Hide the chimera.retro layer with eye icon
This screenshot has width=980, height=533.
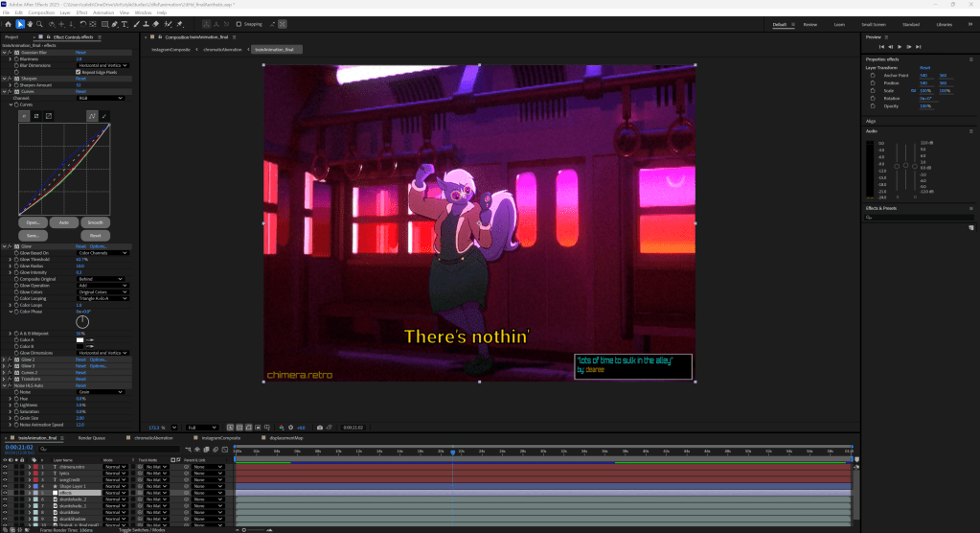pyautogui.click(x=5, y=467)
